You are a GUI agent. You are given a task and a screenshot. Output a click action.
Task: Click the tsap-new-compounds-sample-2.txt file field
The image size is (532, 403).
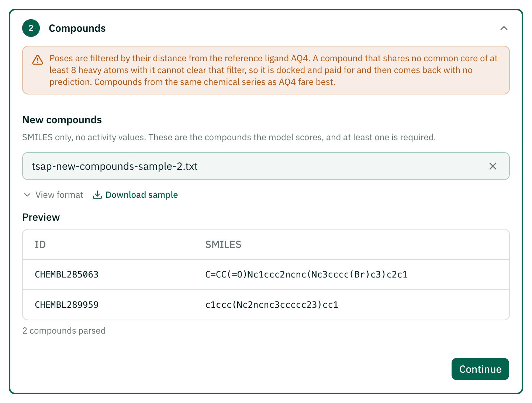point(266,166)
